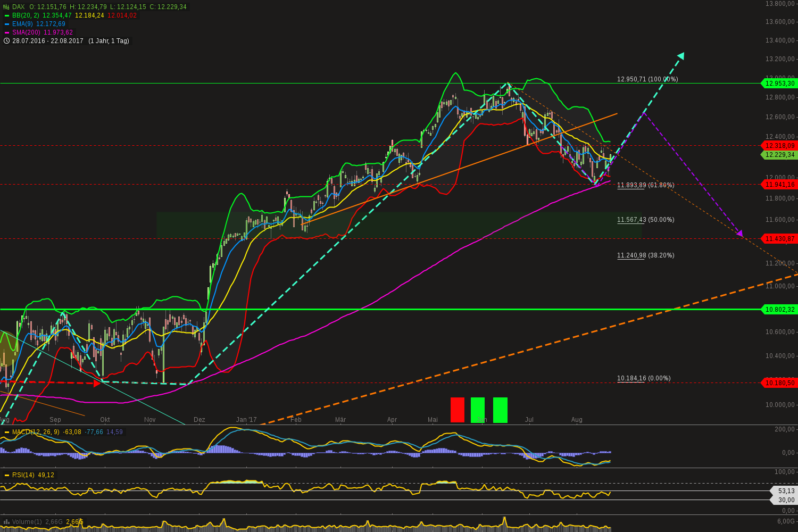Click the low price L: 12.124,15
The height and width of the screenshot is (532, 798).
point(128,7)
